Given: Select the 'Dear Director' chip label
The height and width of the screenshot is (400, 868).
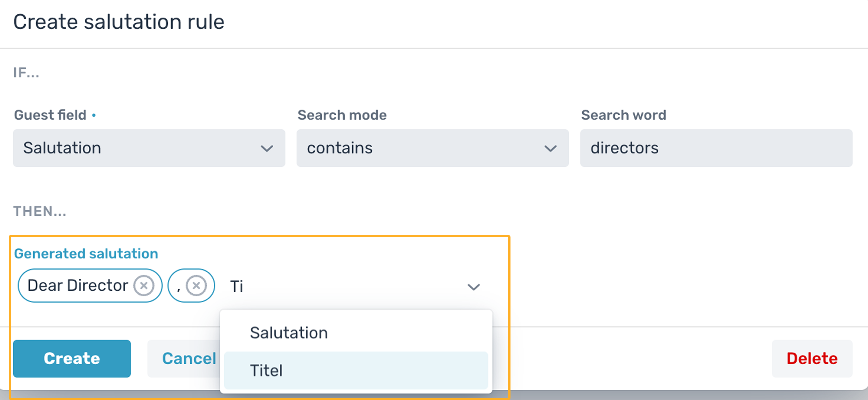Looking at the screenshot, I should coord(78,285).
